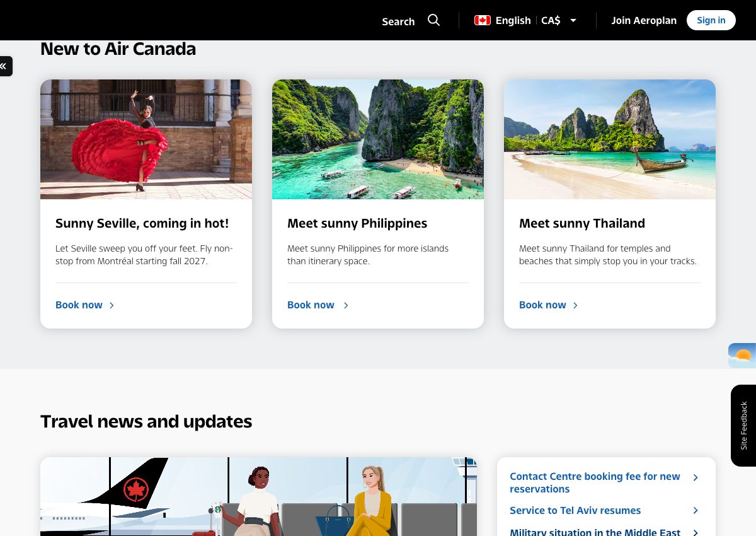Image resolution: width=756 pixels, height=536 pixels.
Task: Click the Meet sunny Philippines heading
Action: (x=357, y=223)
